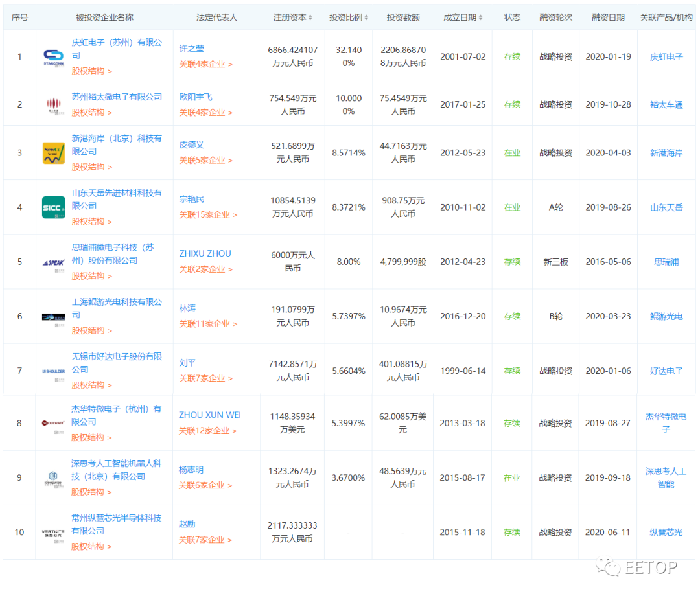This screenshot has height=596, width=700.
Task: Click the 深思考 company logo
Action: [x=54, y=478]
